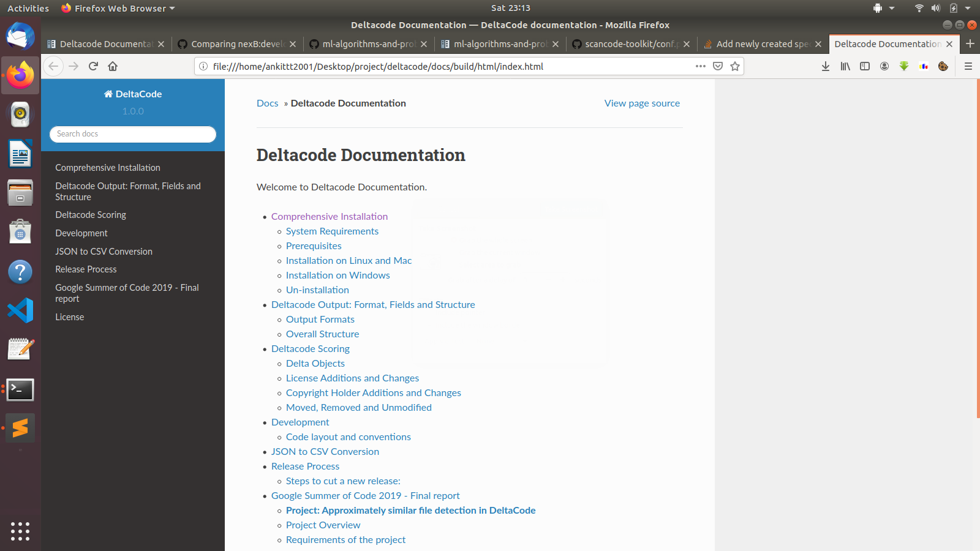Open the Firefox Web Browser app menu
This screenshot has width=980, height=551.
pos(118,8)
